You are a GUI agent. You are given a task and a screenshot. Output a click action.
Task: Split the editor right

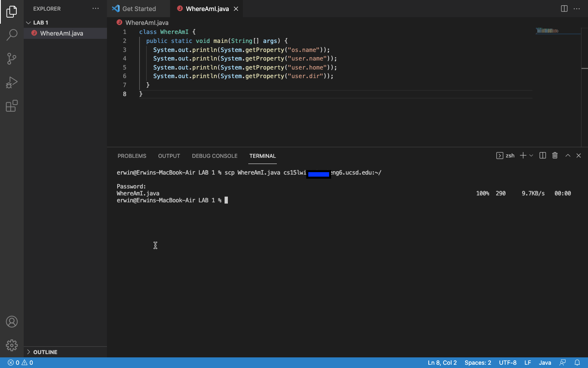[564, 9]
